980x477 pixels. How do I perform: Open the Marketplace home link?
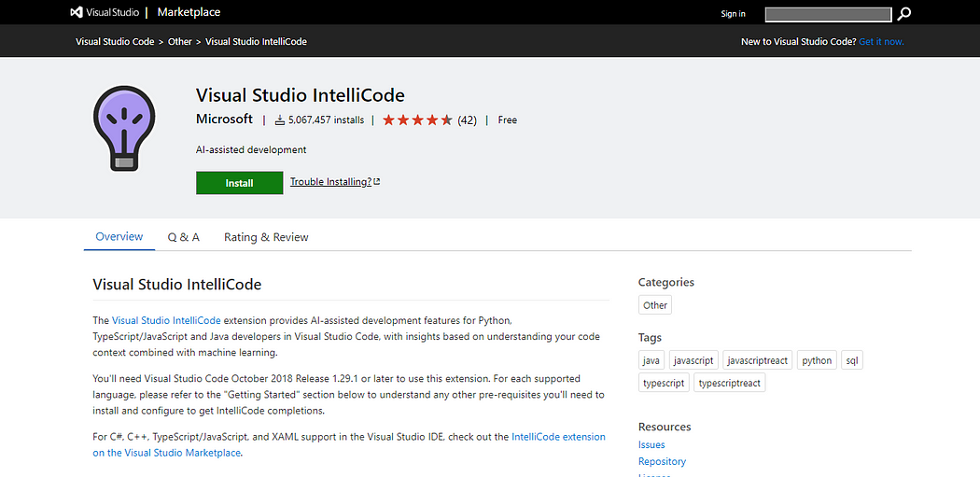[189, 12]
